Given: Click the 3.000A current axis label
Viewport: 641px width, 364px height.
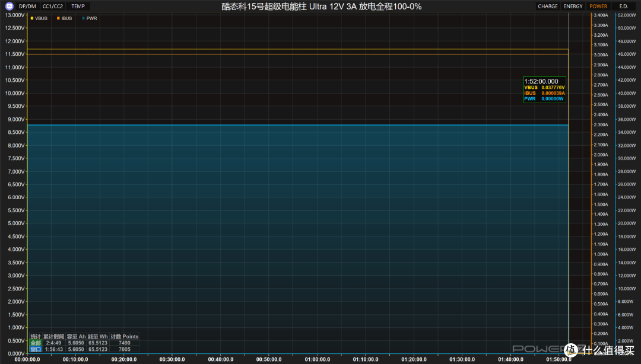Looking at the screenshot, I should (601, 55).
